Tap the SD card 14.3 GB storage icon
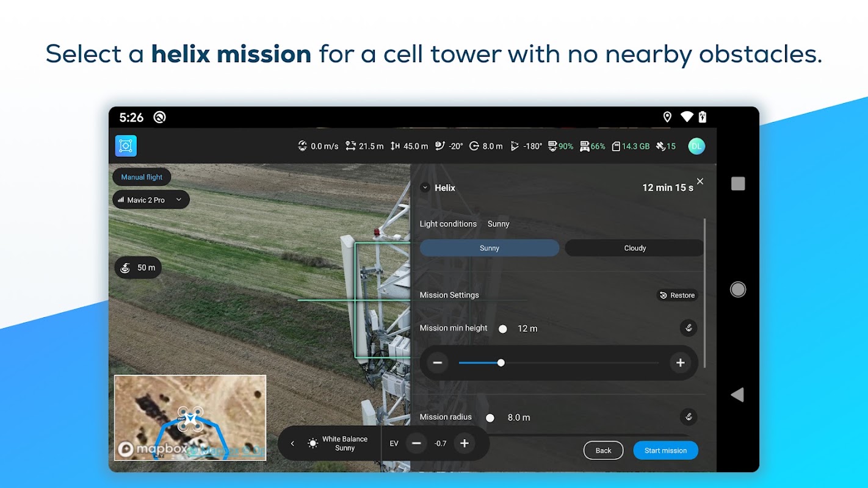This screenshot has width=868, height=488. pyautogui.click(x=616, y=146)
